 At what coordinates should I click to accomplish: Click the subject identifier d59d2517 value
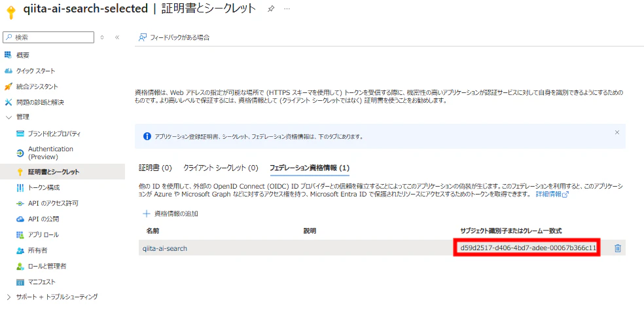pos(528,248)
